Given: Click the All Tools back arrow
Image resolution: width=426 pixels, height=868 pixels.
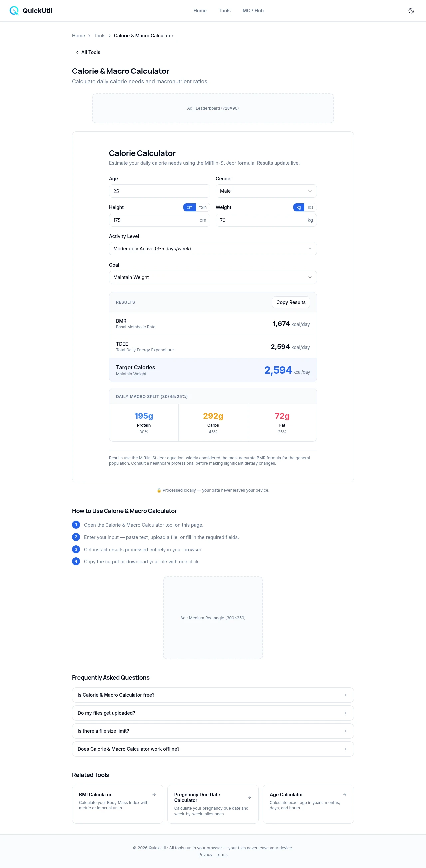Looking at the screenshot, I should click(77, 52).
